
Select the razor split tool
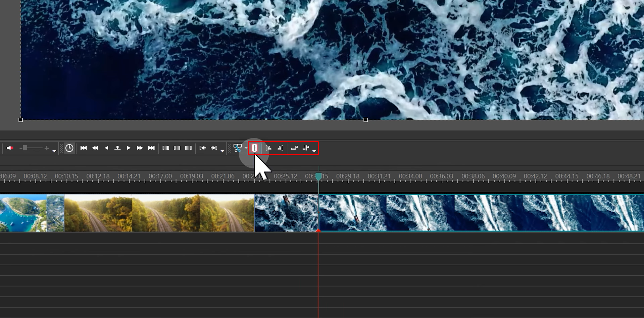(255, 148)
